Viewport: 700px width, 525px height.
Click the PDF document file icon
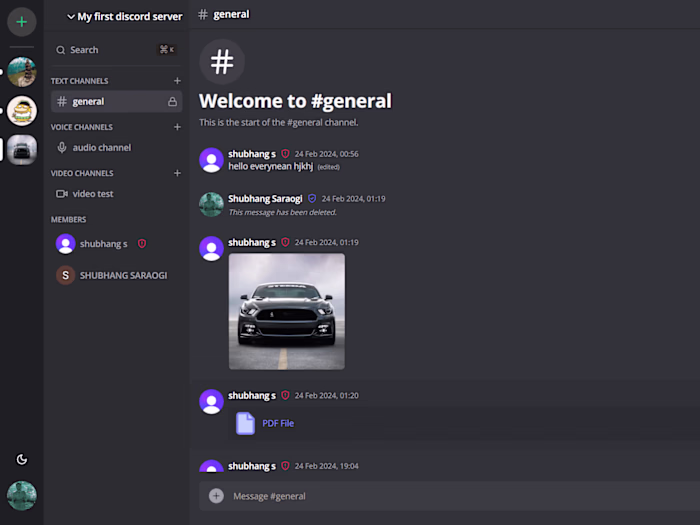point(245,423)
